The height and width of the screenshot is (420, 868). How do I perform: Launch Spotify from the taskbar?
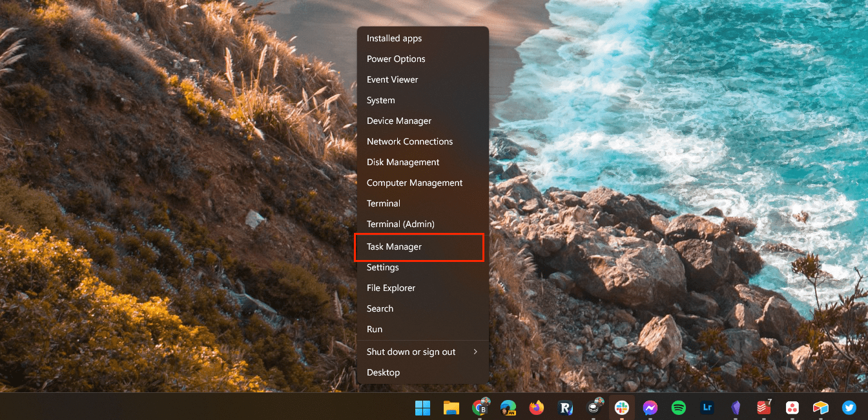point(679,408)
